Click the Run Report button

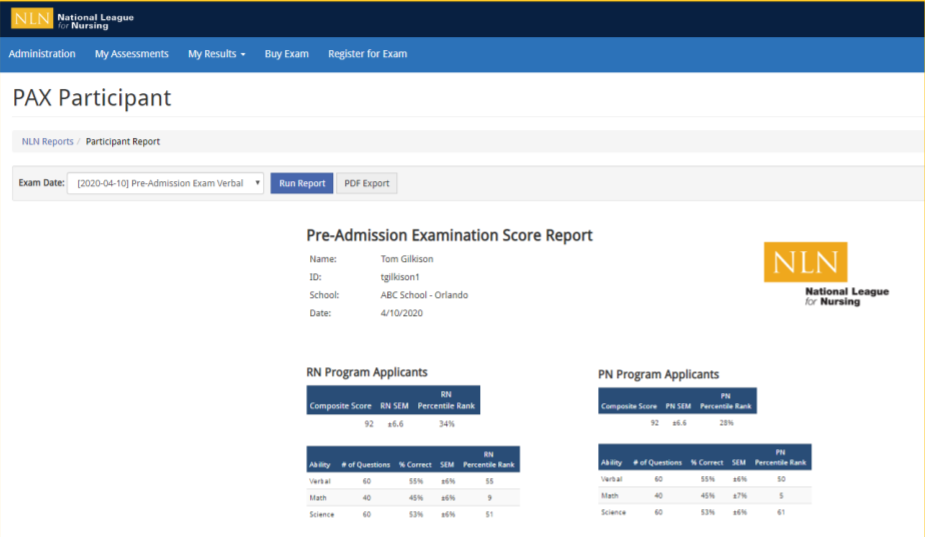pyautogui.click(x=302, y=183)
